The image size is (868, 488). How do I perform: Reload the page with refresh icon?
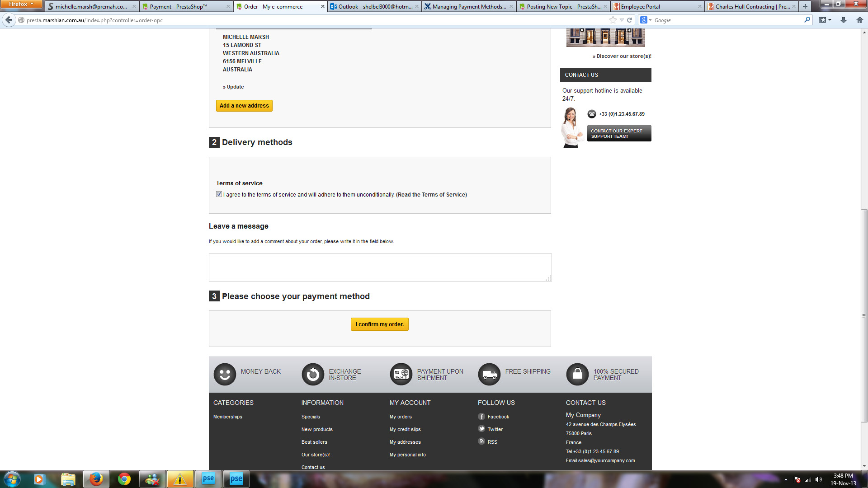tap(629, 20)
